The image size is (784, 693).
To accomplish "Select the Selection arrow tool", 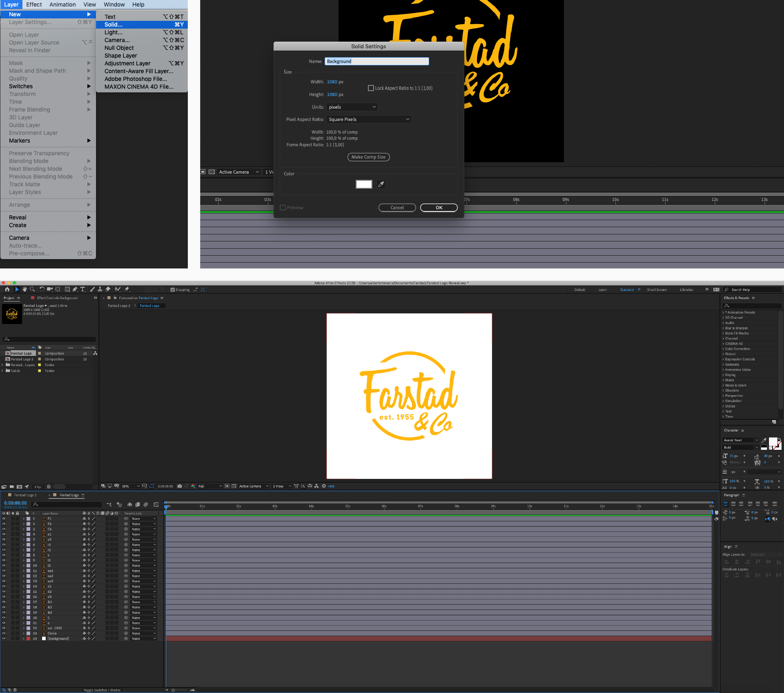I will point(17,289).
